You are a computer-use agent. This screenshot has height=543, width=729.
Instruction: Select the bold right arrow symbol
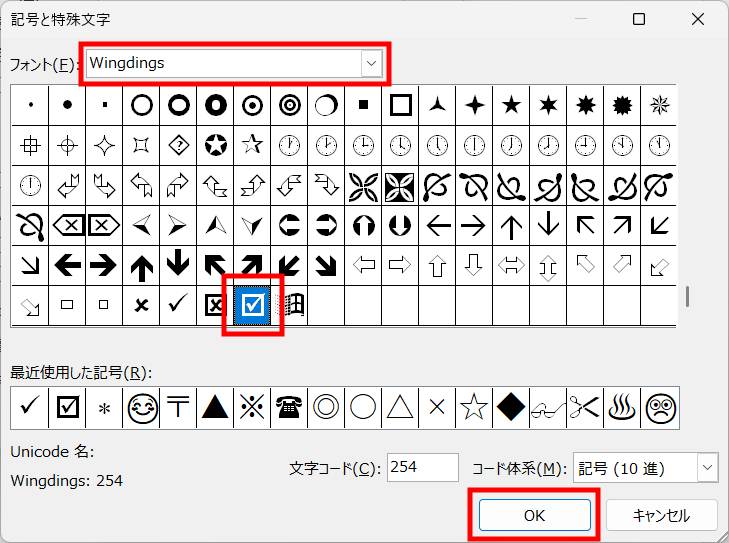[104, 266]
